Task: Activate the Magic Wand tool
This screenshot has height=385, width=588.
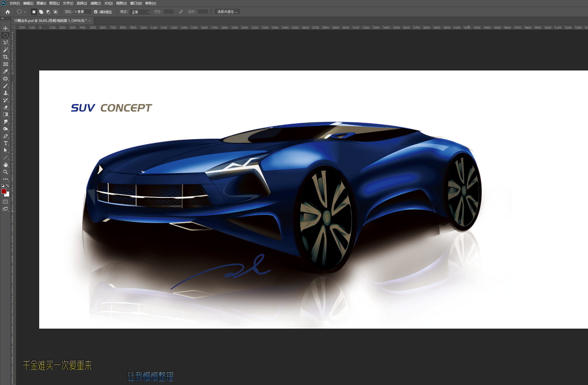Action: [x=6, y=50]
